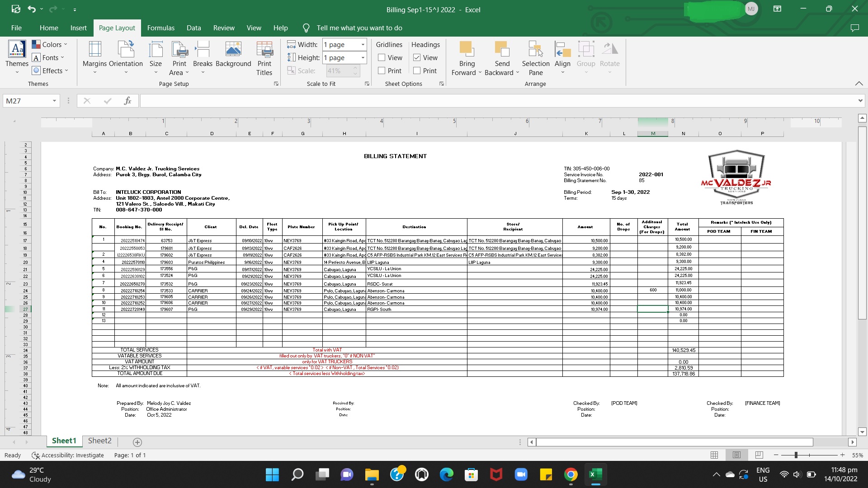868x488 pixels.
Task: Switch to Normal view
Action: pos(714,455)
